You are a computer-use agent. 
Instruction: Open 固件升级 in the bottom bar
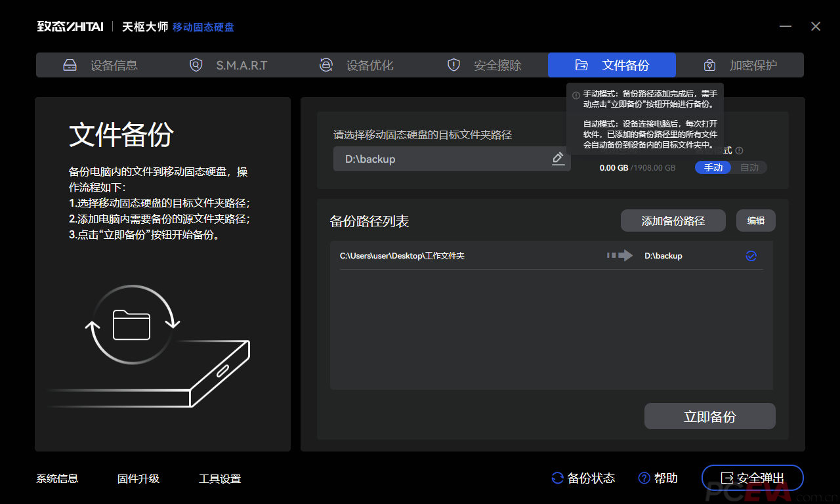[138, 478]
